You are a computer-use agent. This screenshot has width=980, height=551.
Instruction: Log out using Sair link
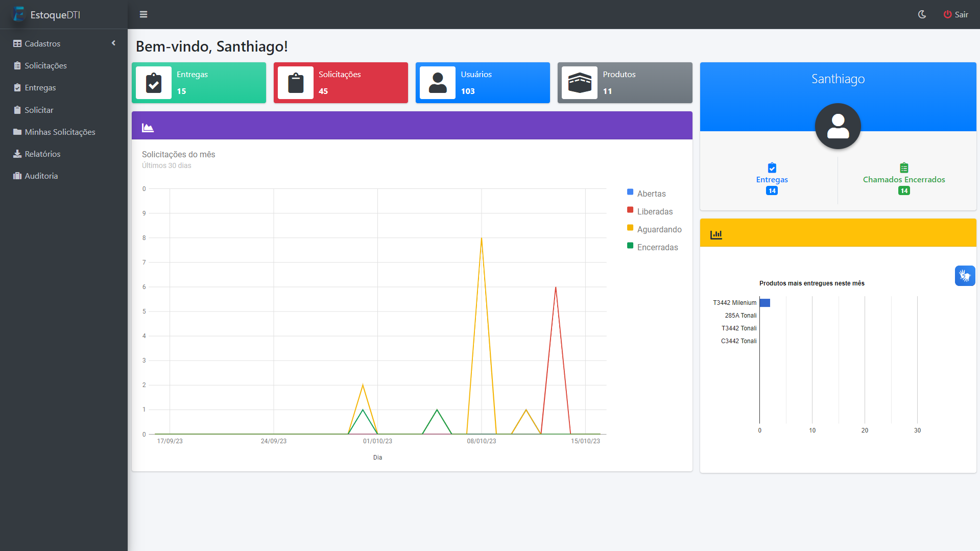956,14
